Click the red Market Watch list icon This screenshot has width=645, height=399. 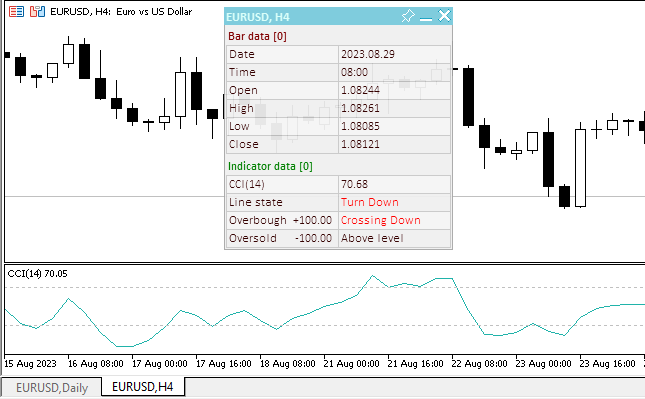tap(16, 12)
